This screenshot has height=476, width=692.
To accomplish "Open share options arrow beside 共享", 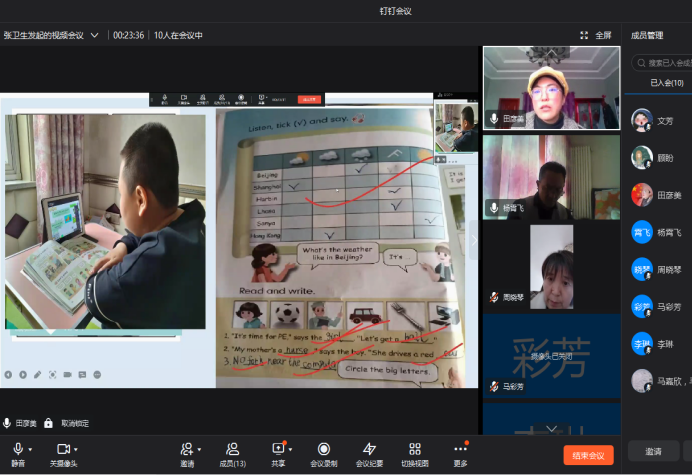I will pos(290,450).
